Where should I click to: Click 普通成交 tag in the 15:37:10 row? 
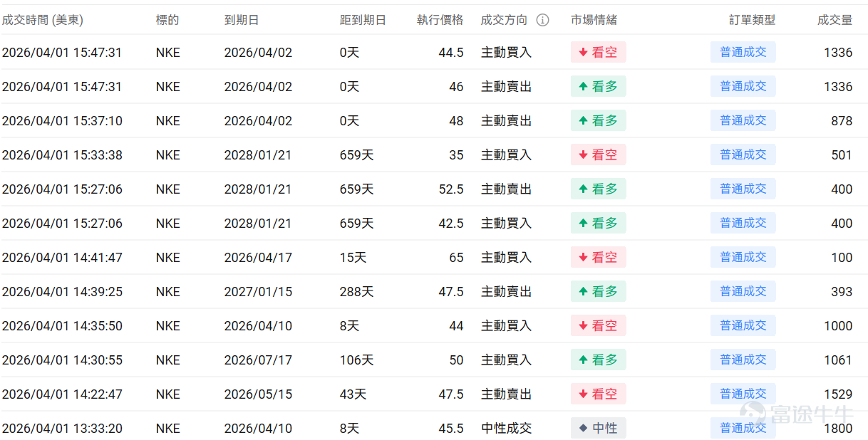(743, 120)
